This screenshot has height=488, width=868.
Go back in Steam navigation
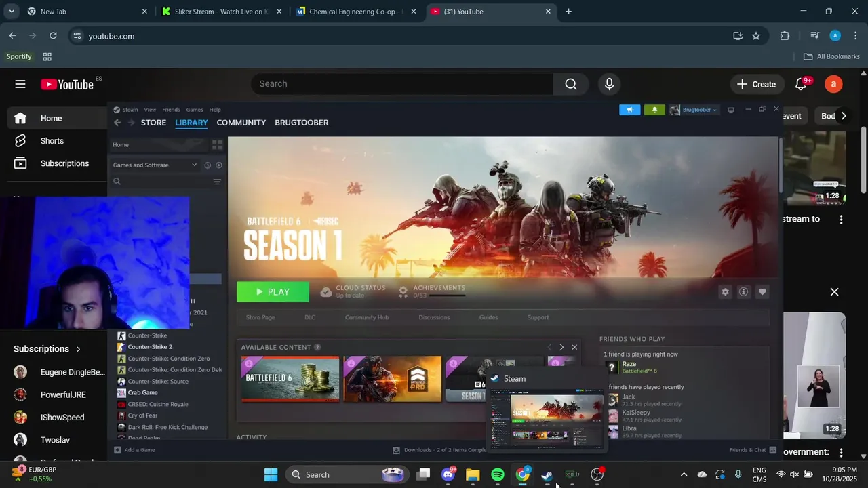coord(117,123)
